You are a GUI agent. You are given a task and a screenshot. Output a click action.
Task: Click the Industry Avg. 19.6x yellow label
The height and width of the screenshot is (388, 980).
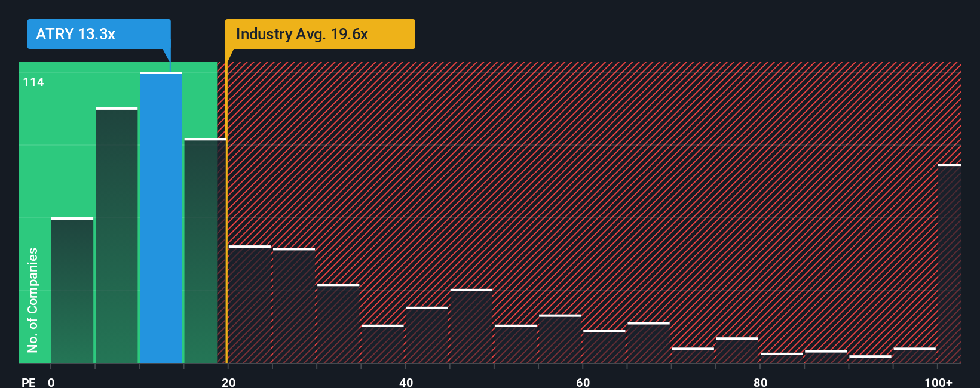pyautogui.click(x=320, y=34)
